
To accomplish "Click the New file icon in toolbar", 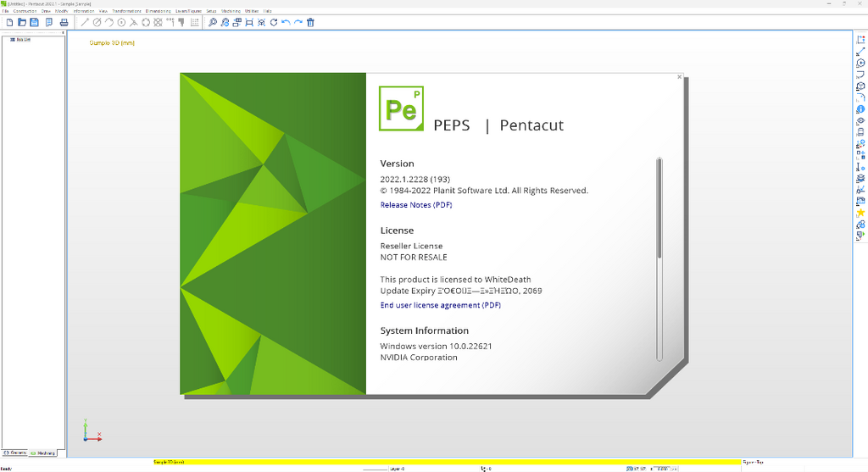I will (x=9, y=23).
